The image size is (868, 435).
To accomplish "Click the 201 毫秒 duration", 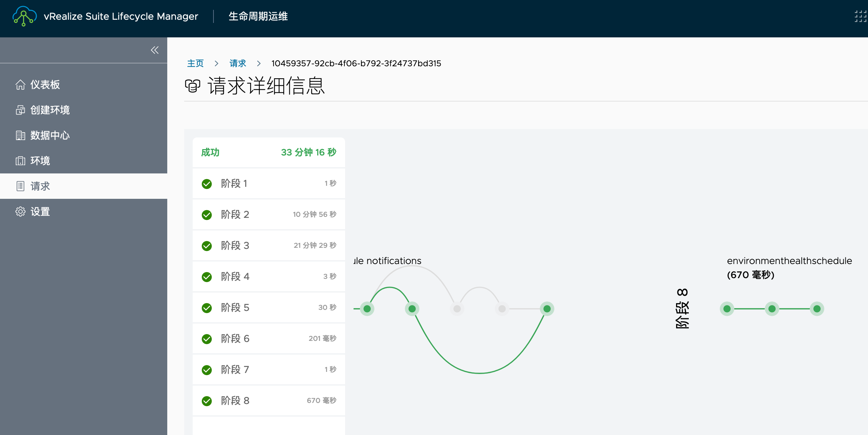I will pyautogui.click(x=323, y=338).
